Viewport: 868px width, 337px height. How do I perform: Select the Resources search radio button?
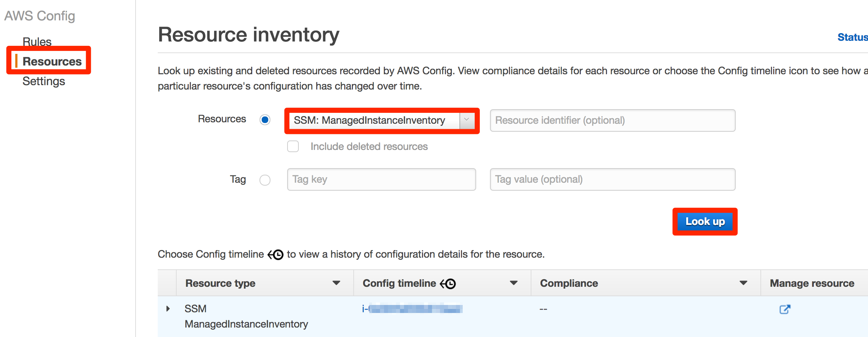265,119
